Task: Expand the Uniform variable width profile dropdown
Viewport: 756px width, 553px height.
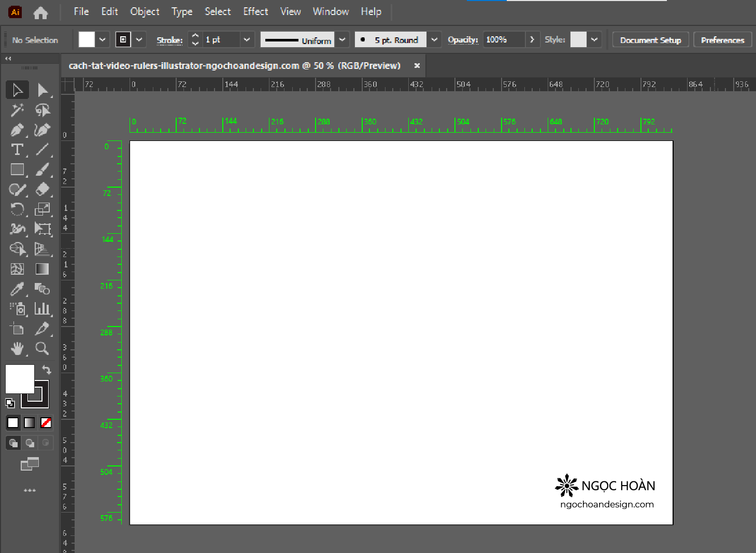Action: tap(342, 40)
